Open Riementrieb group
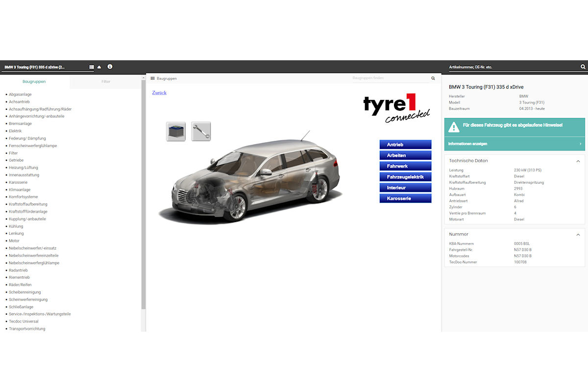This screenshot has height=392, width=588. pyautogui.click(x=19, y=277)
